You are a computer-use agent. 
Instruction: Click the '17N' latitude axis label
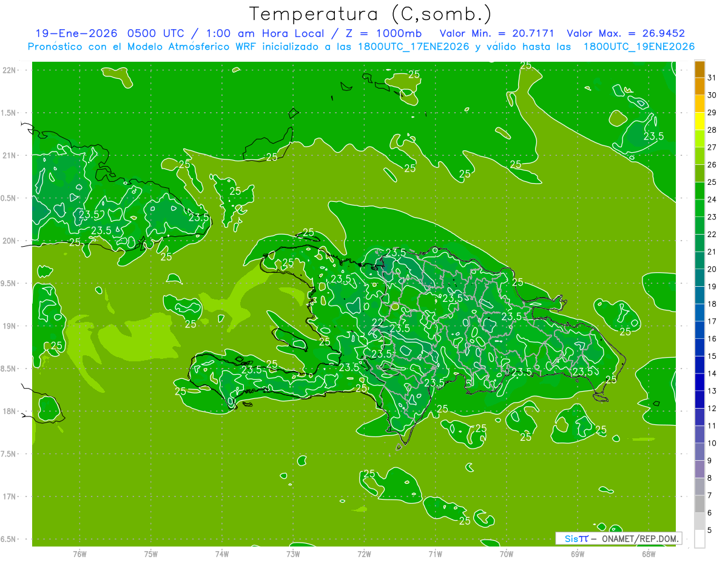9,497
